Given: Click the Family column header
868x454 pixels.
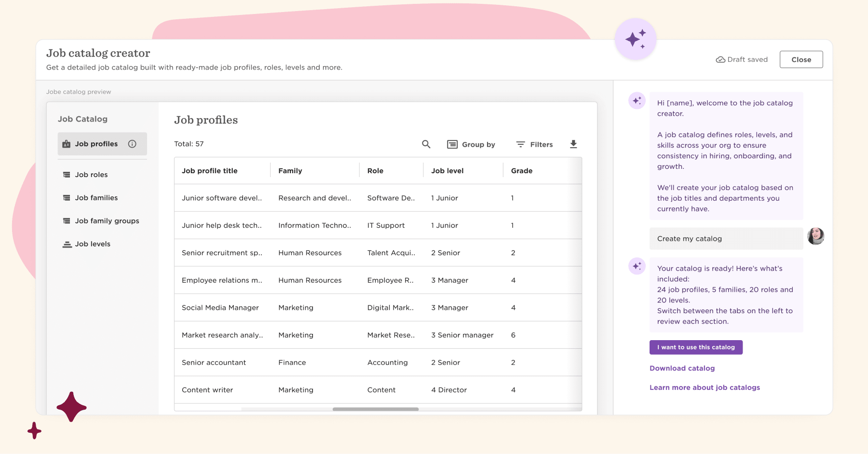Looking at the screenshot, I should [290, 171].
